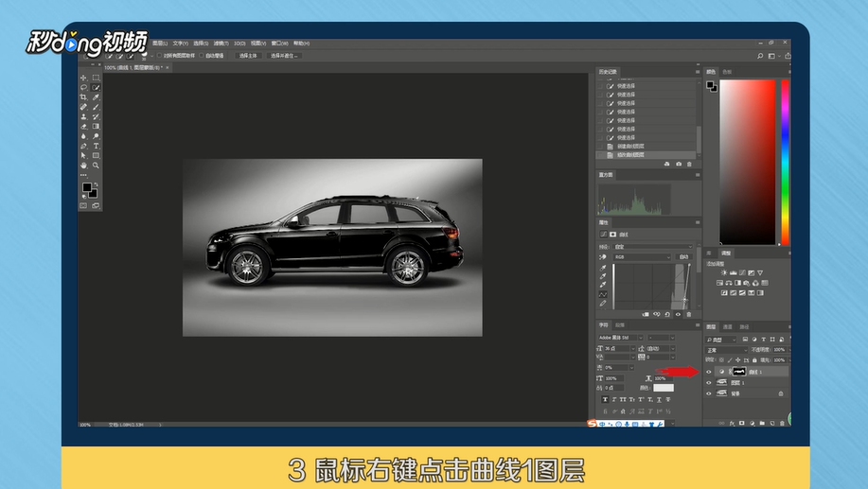
Task: Select the Blur tool
Action: click(83, 136)
